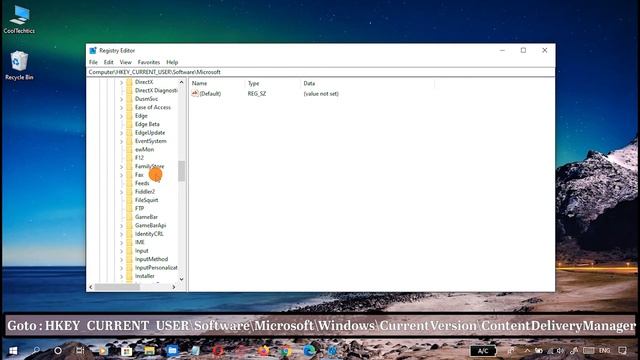Select the GameBar folder icon
This screenshot has height=360, width=640.
(129, 217)
